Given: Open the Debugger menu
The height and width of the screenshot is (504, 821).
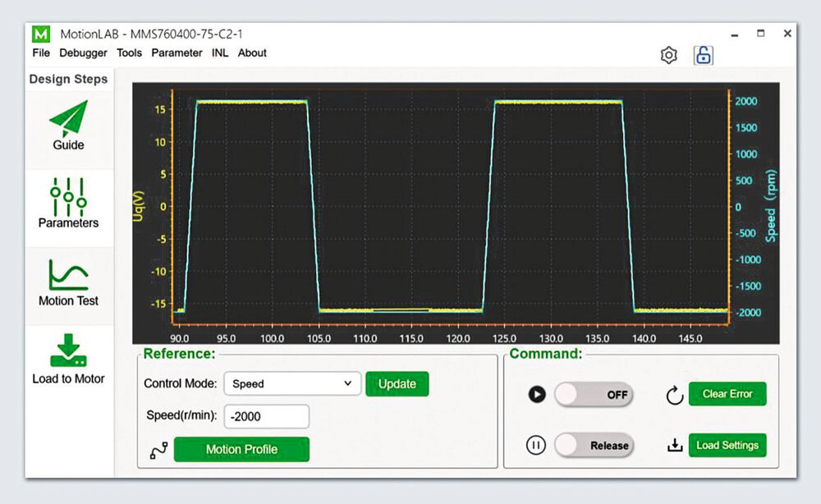Looking at the screenshot, I should [x=83, y=53].
